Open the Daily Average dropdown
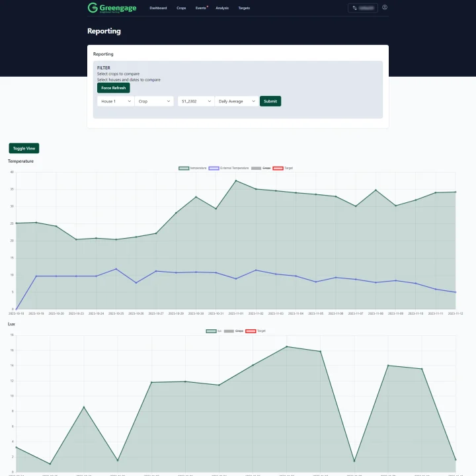This screenshot has width=476, height=476. (x=237, y=101)
